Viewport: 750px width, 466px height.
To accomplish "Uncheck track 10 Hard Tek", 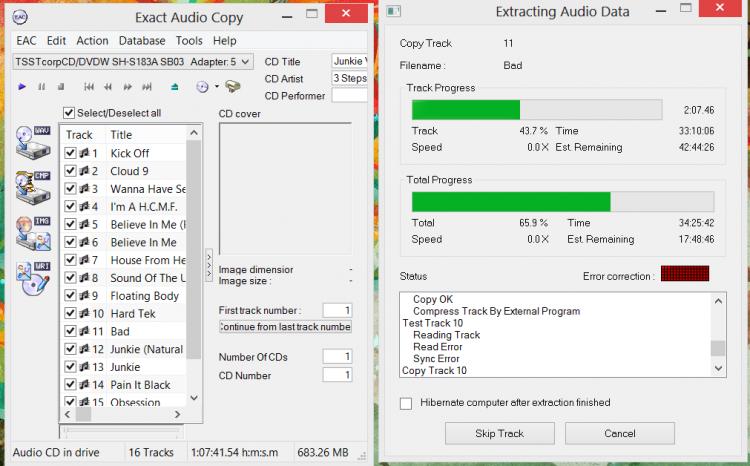I will (70, 313).
